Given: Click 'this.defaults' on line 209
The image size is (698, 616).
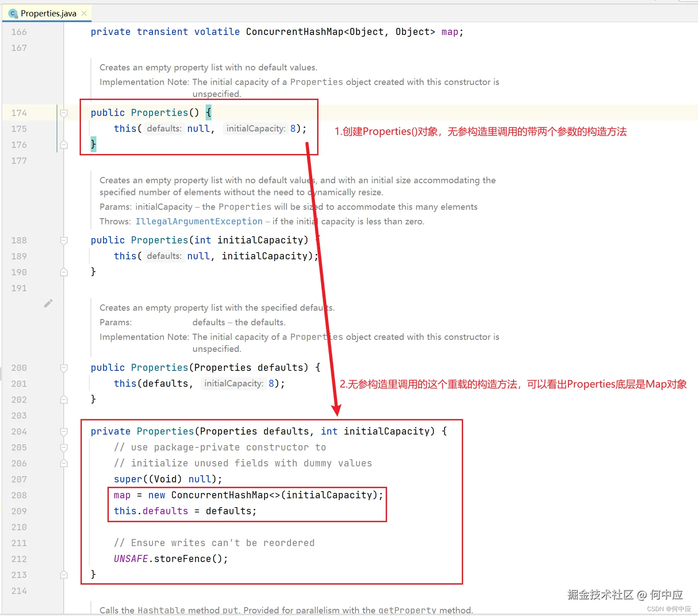Looking at the screenshot, I should pos(151,511).
